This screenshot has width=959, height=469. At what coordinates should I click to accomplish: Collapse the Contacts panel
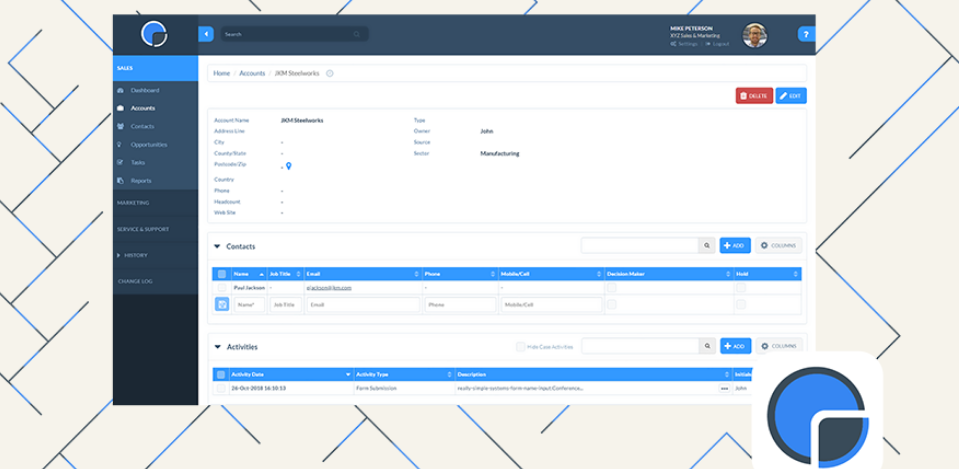(217, 247)
